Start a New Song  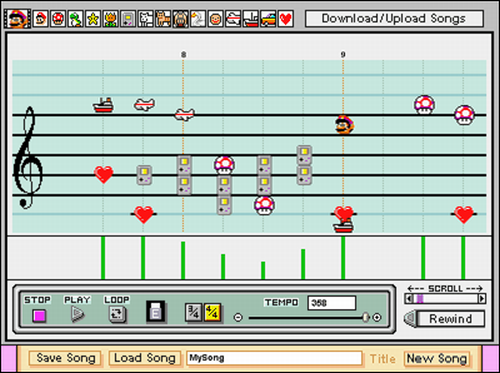437,359
